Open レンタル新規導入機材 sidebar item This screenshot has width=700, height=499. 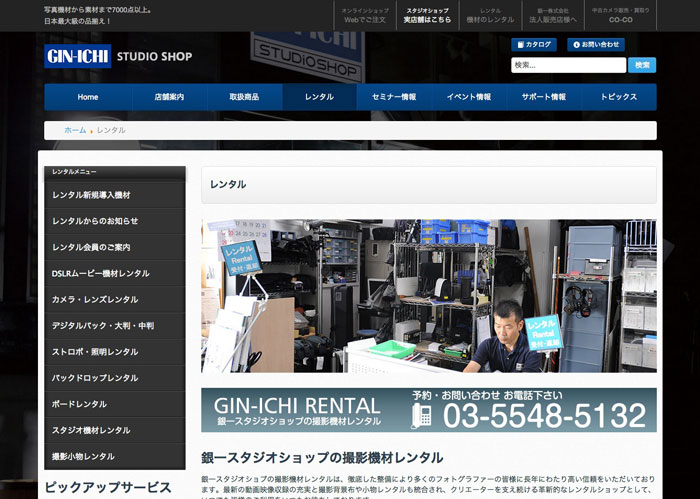point(115,195)
